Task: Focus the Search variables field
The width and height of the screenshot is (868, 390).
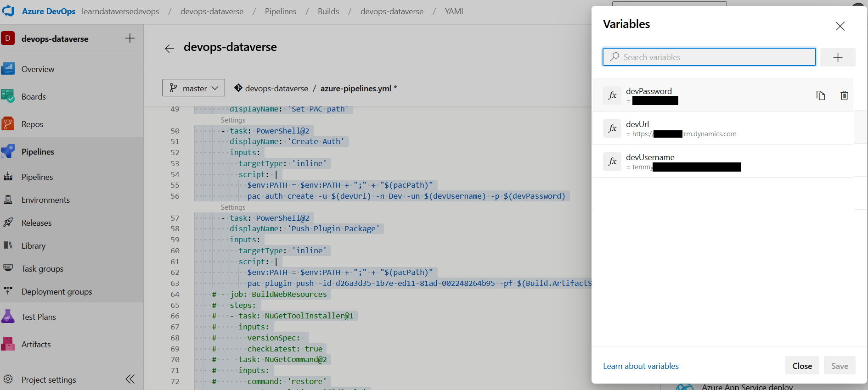Action: (709, 57)
